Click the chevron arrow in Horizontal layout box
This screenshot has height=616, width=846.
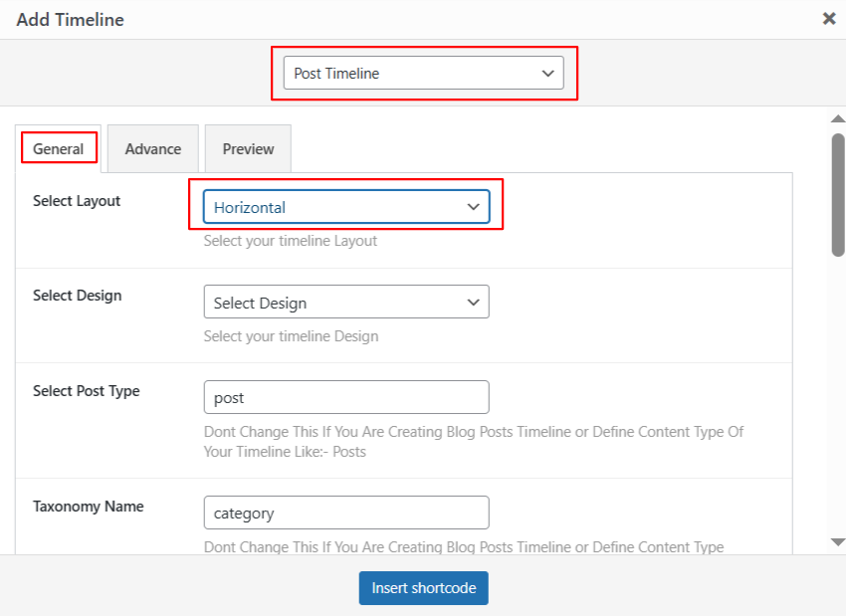473,207
